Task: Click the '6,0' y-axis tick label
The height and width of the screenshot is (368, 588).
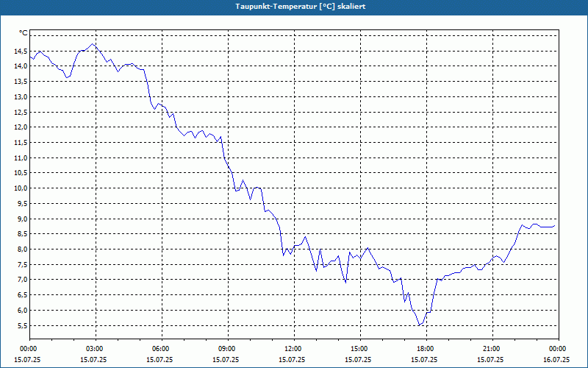Action: (23, 310)
